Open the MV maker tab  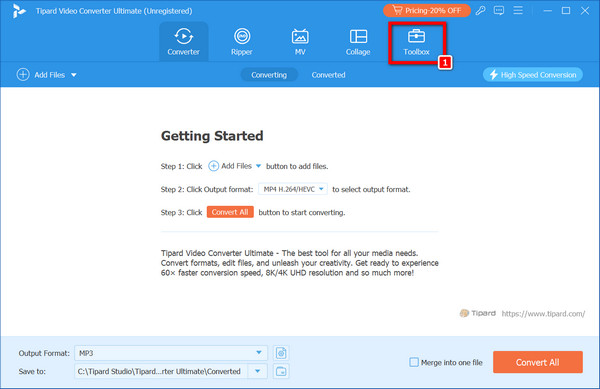pos(300,42)
